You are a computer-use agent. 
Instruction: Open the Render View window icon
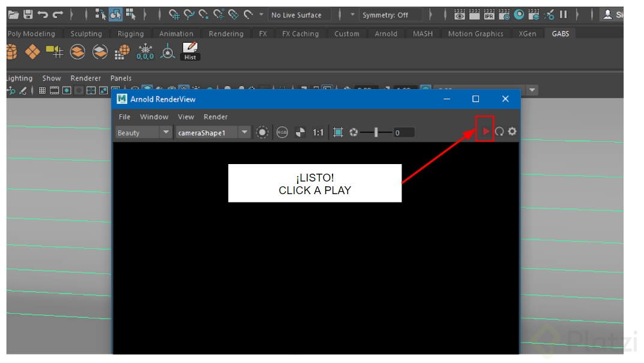[460, 15]
